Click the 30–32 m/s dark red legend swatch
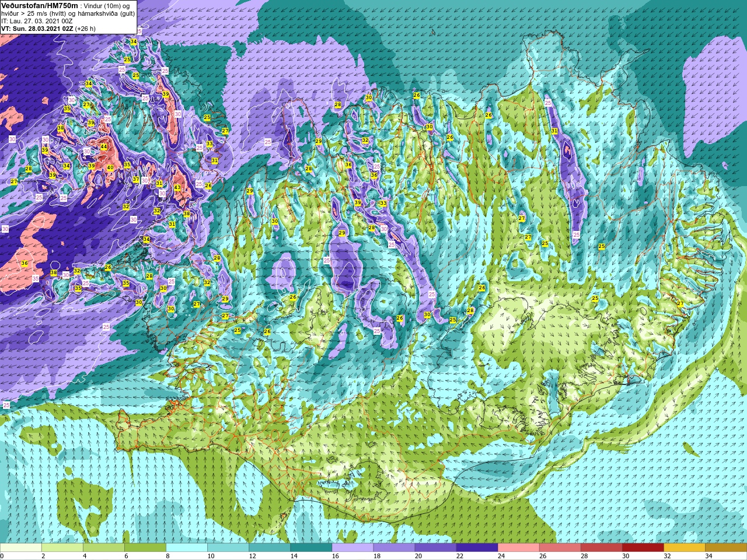The image size is (747, 560). tap(643, 548)
